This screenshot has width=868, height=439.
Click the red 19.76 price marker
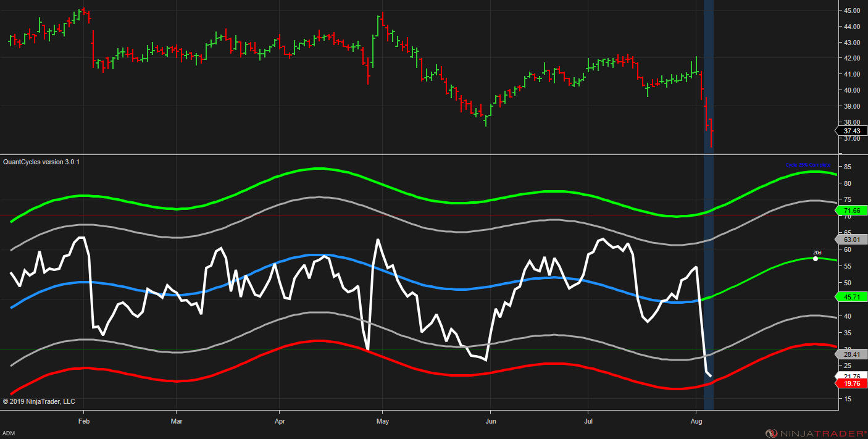tap(852, 383)
